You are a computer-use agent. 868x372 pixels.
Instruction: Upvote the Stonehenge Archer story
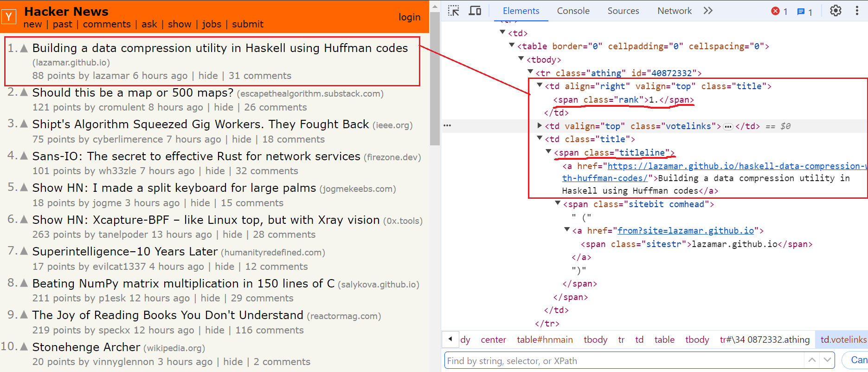point(24,346)
